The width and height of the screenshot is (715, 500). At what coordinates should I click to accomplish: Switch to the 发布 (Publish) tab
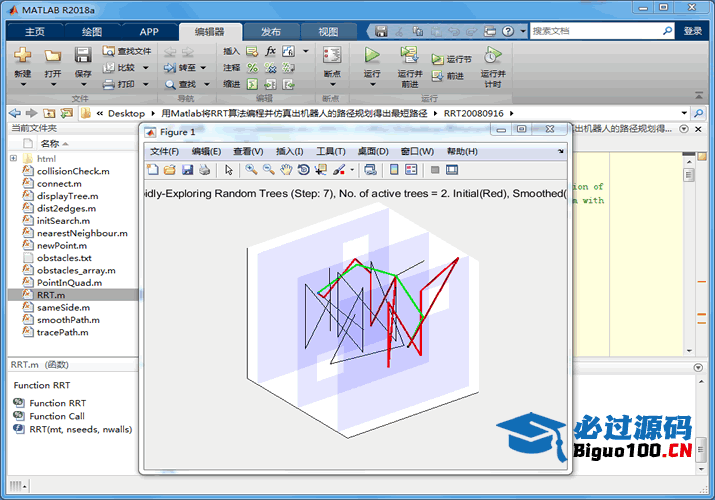point(271,31)
